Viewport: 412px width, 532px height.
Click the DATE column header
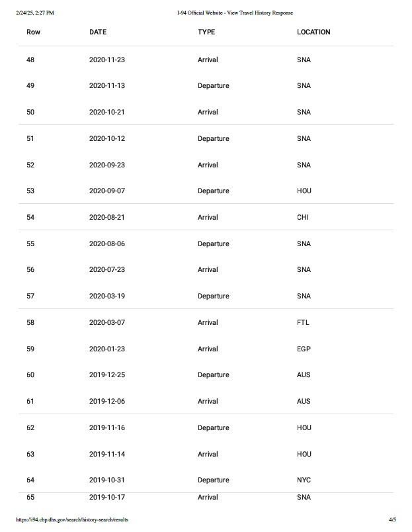98,32
